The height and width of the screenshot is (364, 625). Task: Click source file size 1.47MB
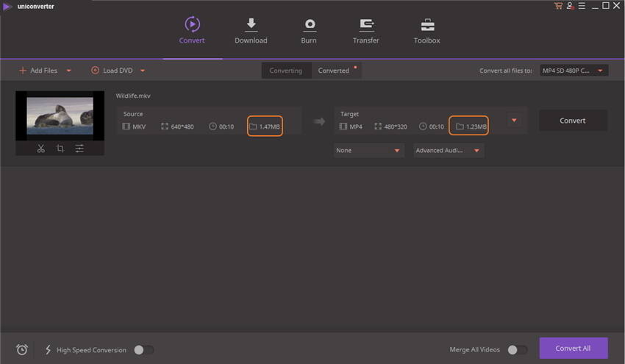[265, 126]
